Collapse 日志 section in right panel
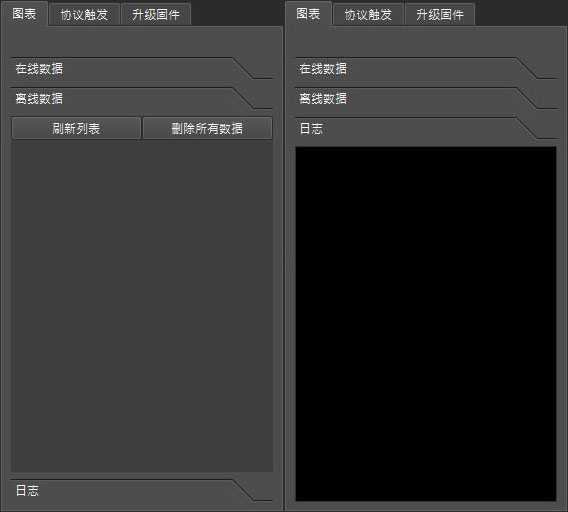Screen dimensions: 568x512 [426, 128]
